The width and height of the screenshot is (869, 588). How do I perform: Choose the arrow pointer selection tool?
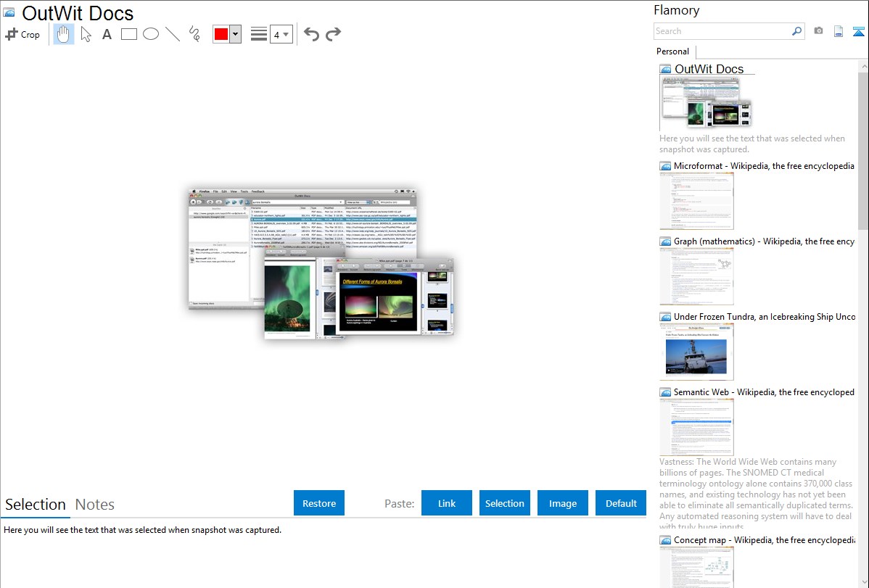pos(86,34)
